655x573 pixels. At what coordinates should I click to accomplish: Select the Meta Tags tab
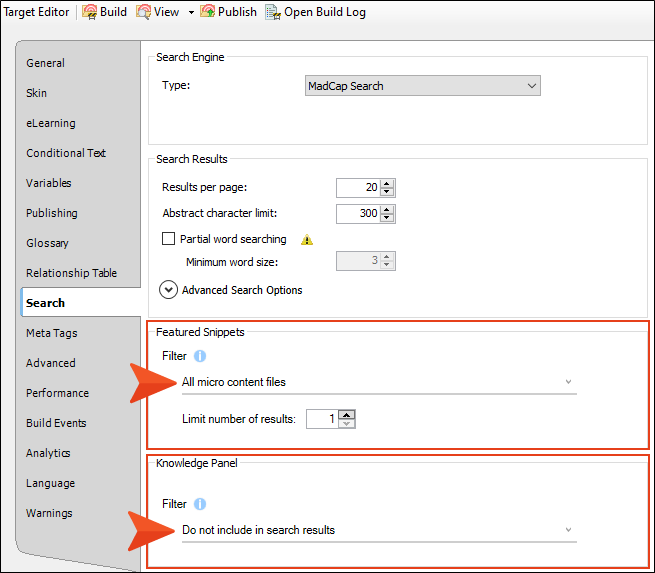52,333
